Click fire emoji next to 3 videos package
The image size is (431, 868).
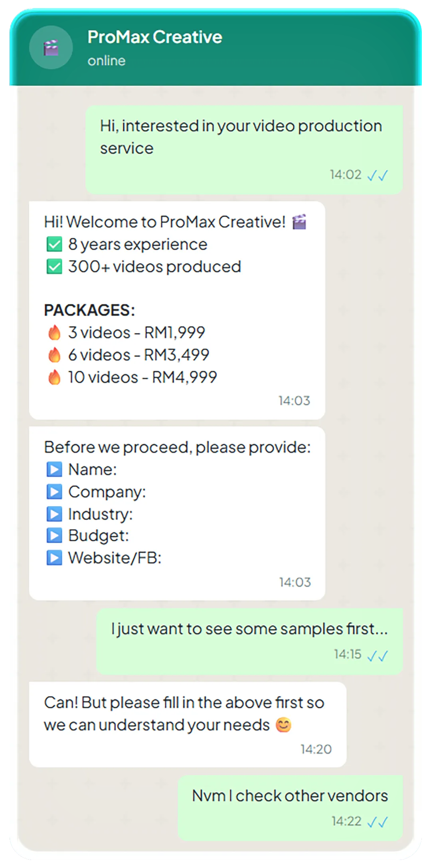pyautogui.click(x=54, y=332)
